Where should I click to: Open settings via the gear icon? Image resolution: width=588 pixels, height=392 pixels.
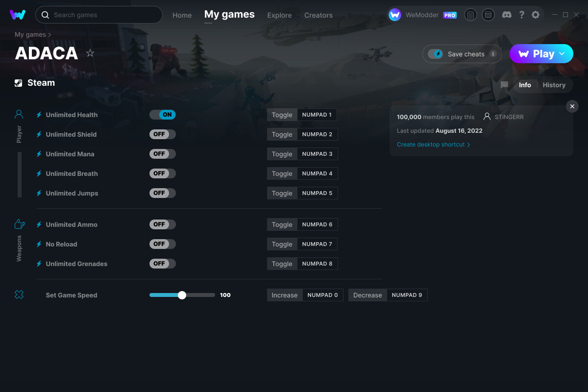tap(536, 15)
